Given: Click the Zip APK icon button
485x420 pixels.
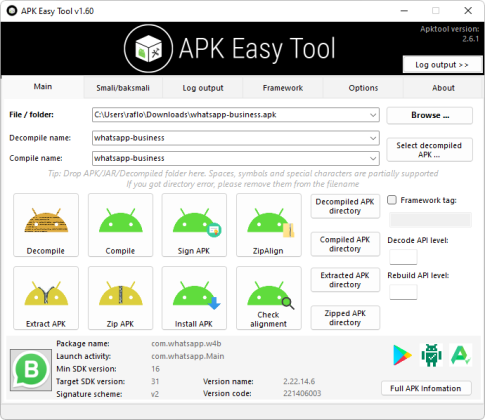Looking at the screenshot, I should coord(120,298).
